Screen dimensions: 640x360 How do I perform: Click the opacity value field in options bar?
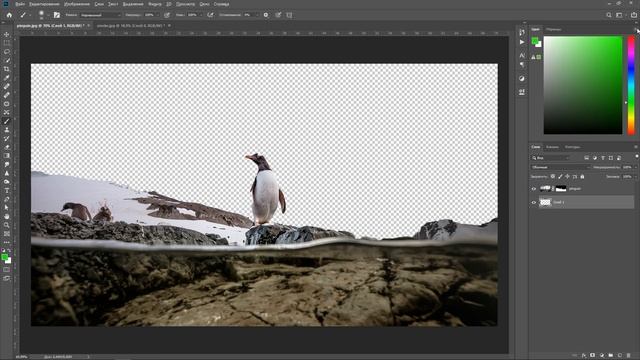tap(149, 15)
